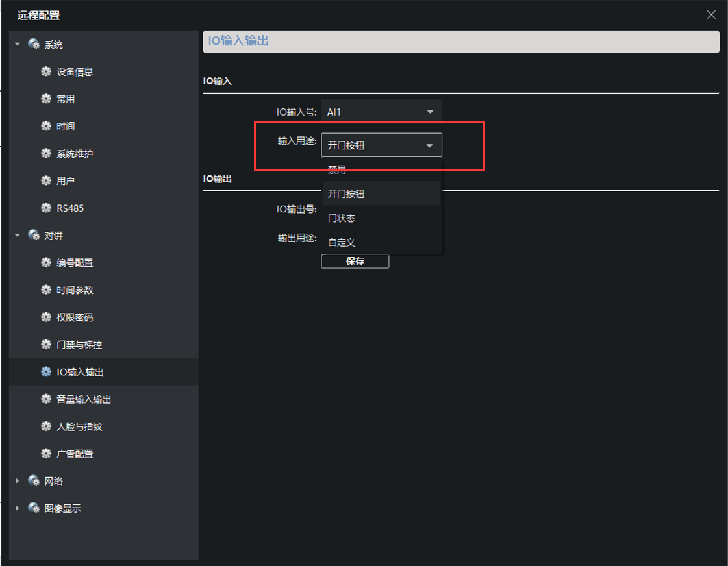
Task: Click the gear icon beside 设备信息
Action: coord(46,72)
